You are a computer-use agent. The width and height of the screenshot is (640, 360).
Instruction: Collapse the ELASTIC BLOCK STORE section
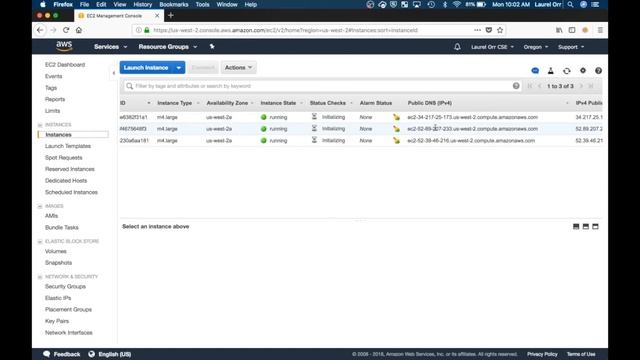40,242
